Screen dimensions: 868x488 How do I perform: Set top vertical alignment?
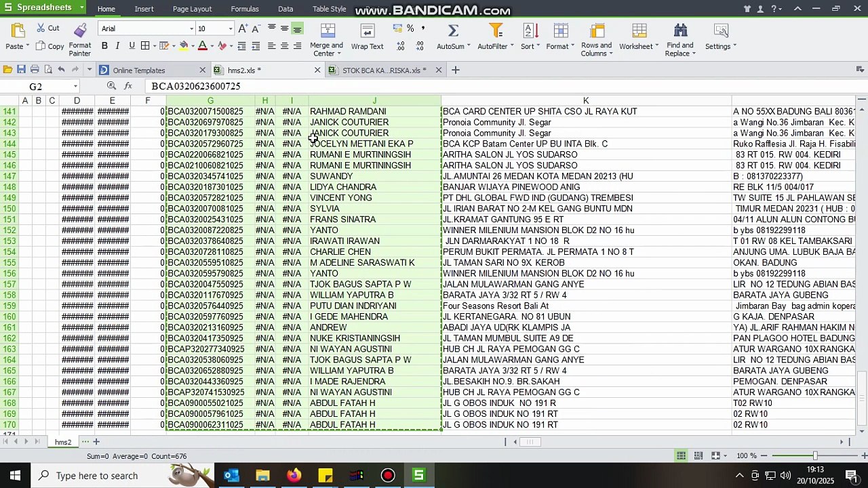click(272, 28)
